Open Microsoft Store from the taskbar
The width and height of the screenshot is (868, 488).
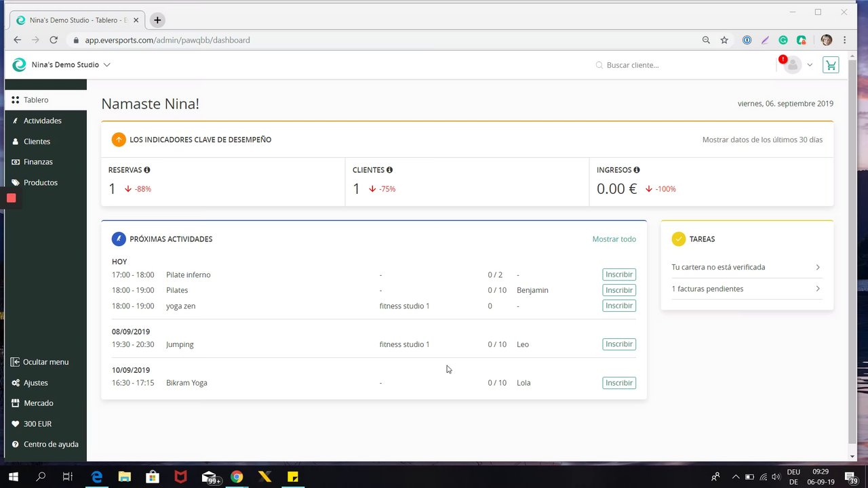click(x=153, y=476)
